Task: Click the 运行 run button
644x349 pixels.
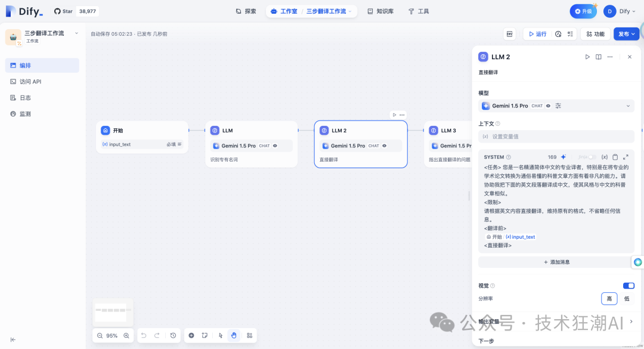Action: pos(538,34)
